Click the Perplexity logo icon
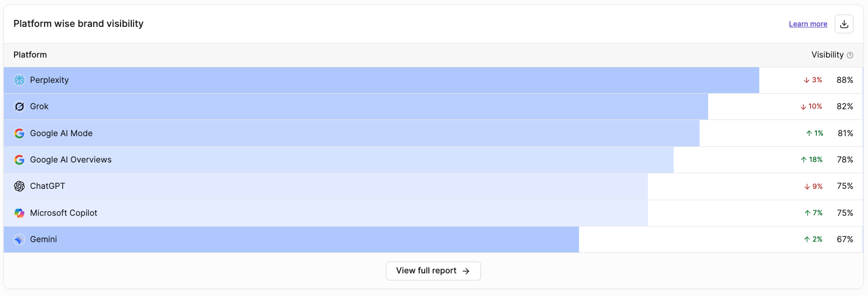868x296 pixels. click(19, 80)
